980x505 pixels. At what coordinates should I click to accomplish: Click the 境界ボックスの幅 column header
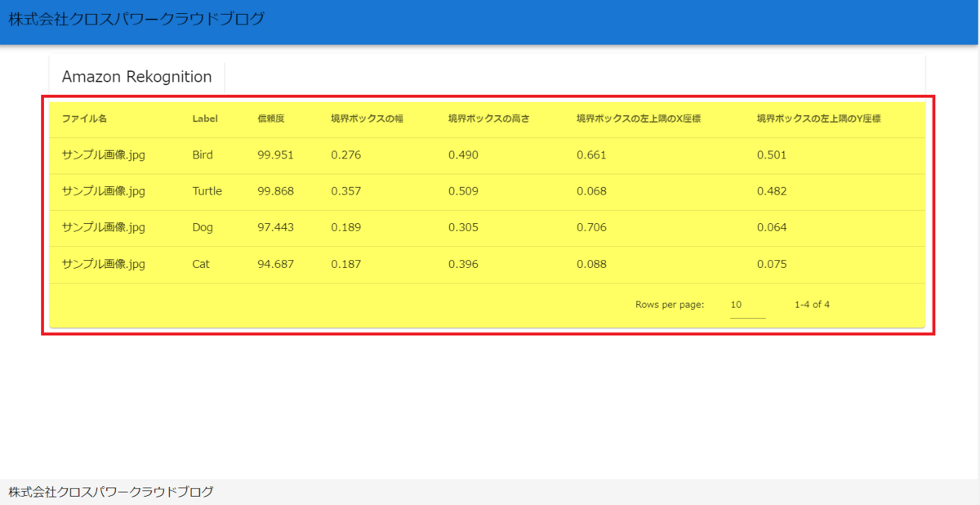click(367, 118)
